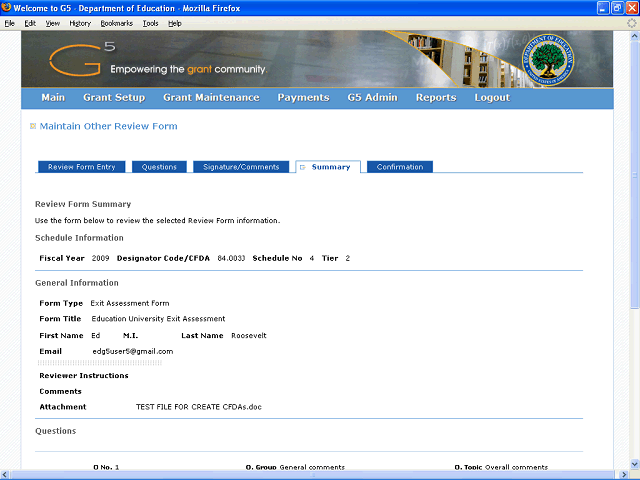Click the vertical scrollbar up arrow

[635, 36]
